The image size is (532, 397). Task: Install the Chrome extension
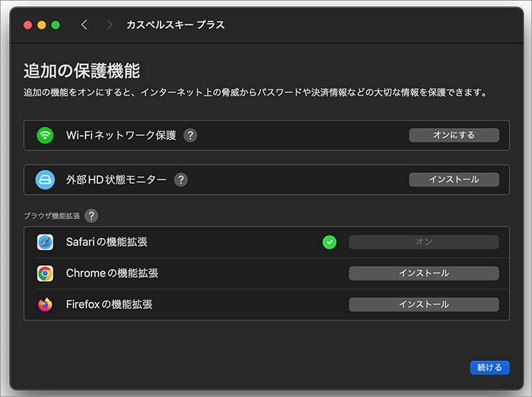tap(424, 273)
